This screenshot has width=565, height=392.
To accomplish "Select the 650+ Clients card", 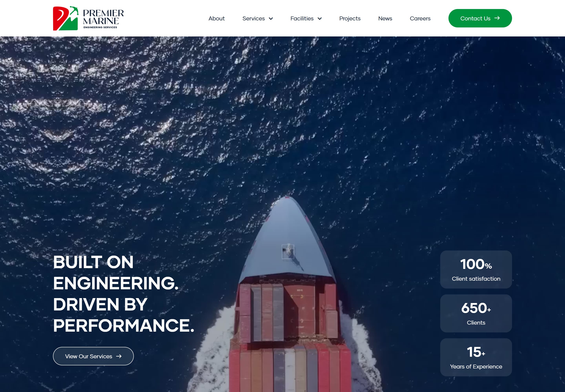I will (x=476, y=313).
